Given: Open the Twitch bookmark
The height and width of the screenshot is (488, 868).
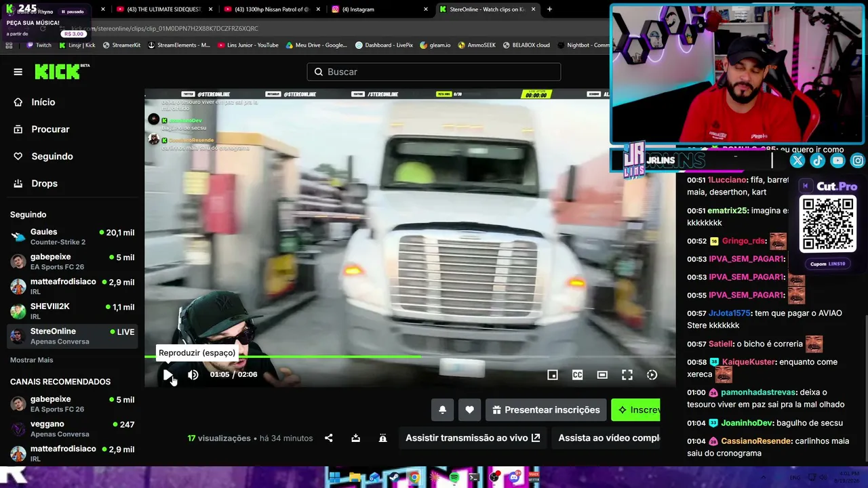Looking at the screenshot, I should click(39, 45).
